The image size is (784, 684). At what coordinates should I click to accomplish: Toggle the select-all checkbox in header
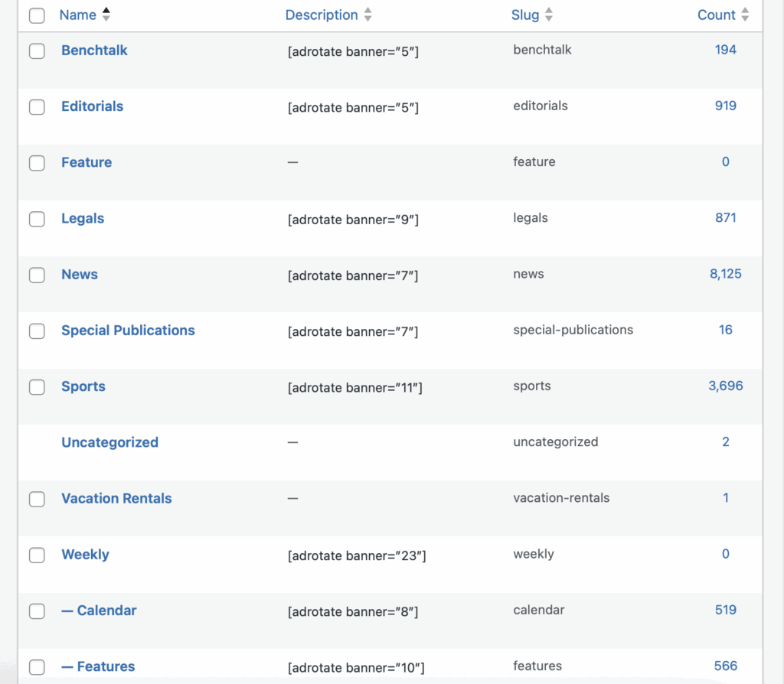point(37,15)
